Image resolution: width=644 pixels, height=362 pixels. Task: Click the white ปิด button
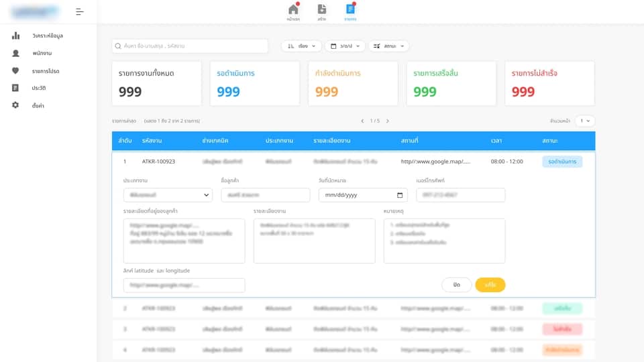pos(457,285)
